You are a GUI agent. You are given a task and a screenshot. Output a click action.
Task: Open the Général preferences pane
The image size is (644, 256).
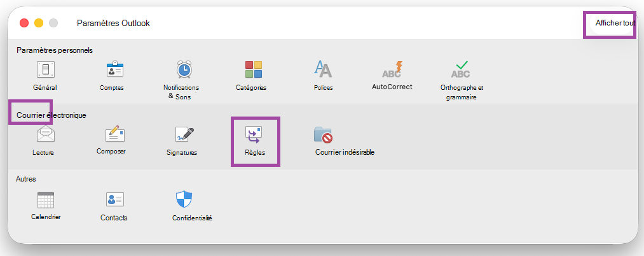[x=46, y=69]
